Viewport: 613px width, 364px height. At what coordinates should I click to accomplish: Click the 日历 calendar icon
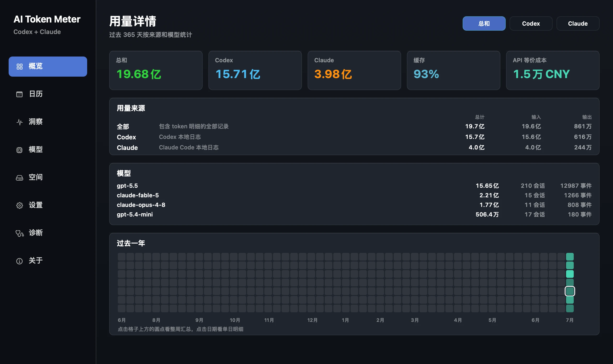tap(19, 94)
